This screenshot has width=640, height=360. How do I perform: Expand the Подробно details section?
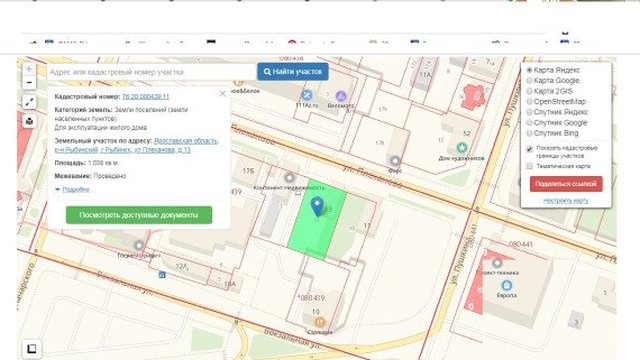click(76, 189)
